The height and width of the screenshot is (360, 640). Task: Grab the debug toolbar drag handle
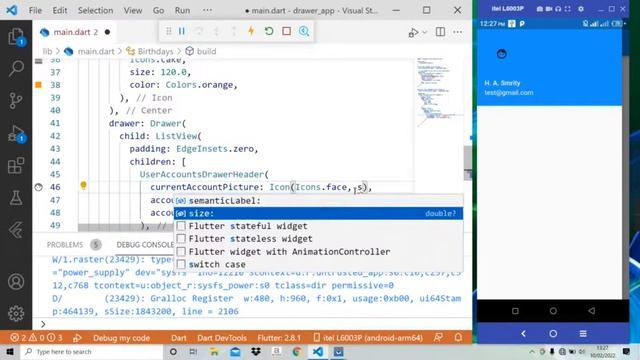tap(168, 31)
